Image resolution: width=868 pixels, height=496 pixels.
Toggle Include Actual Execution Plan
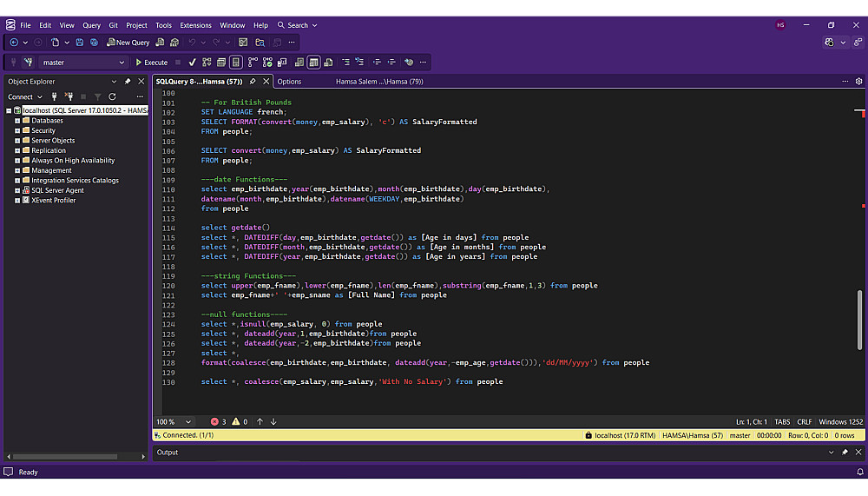point(253,62)
